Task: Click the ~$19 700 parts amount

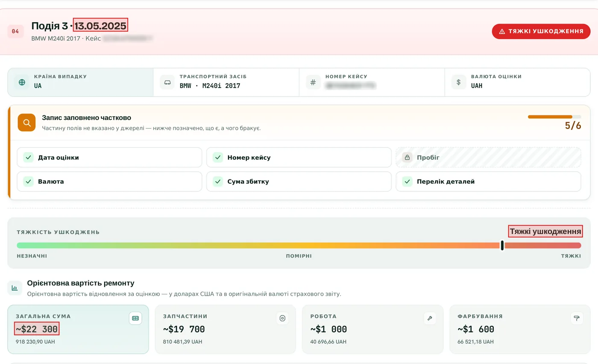Action: pyautogui.click(x=184, y=329)
